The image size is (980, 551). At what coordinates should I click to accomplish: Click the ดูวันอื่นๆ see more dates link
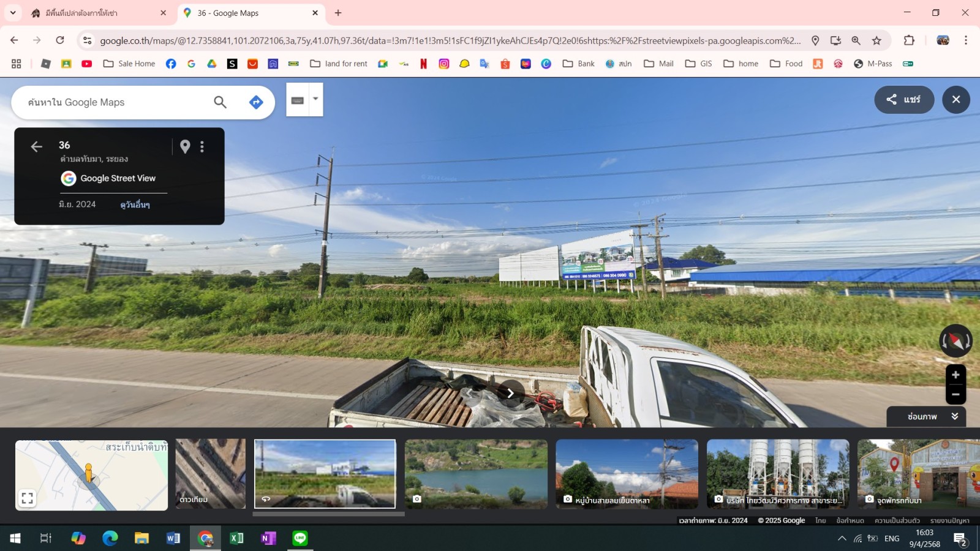pyautogui.click(x=135, y=204)
